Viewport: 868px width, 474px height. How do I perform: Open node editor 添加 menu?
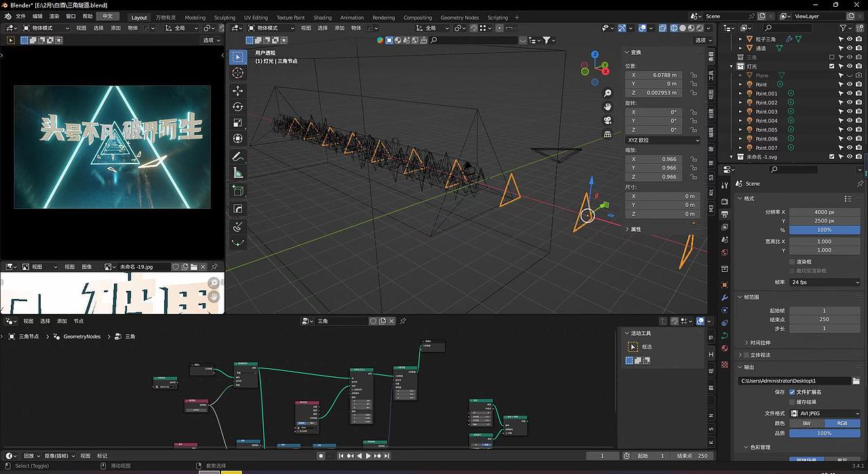pyautogui.click(x=62, y=321)
